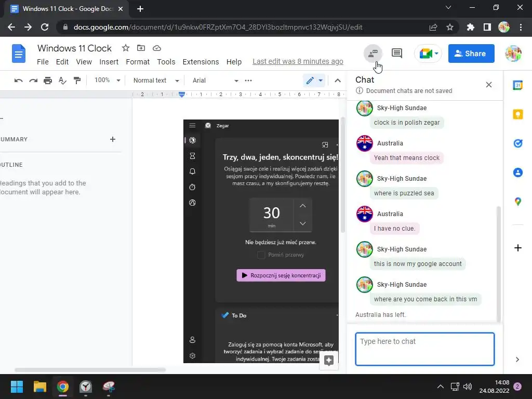
Task: Toggle the show chat icon
Action: (373, 54)
